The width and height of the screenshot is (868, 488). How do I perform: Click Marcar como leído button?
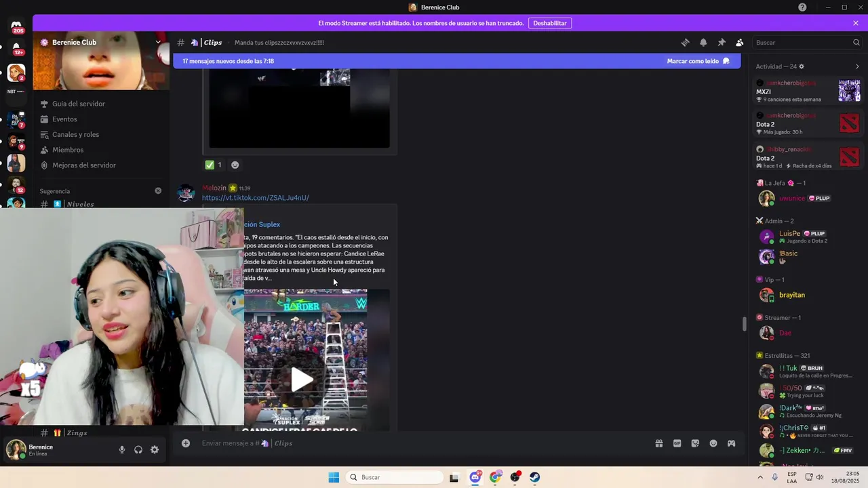click(x=698, y=61)
